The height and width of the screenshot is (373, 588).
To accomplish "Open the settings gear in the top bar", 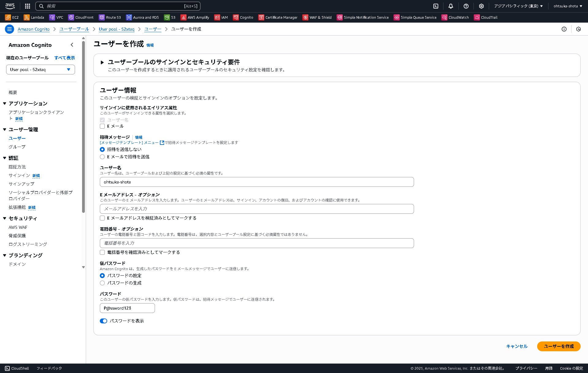I will pyautogui.click(x=481, y=6).
